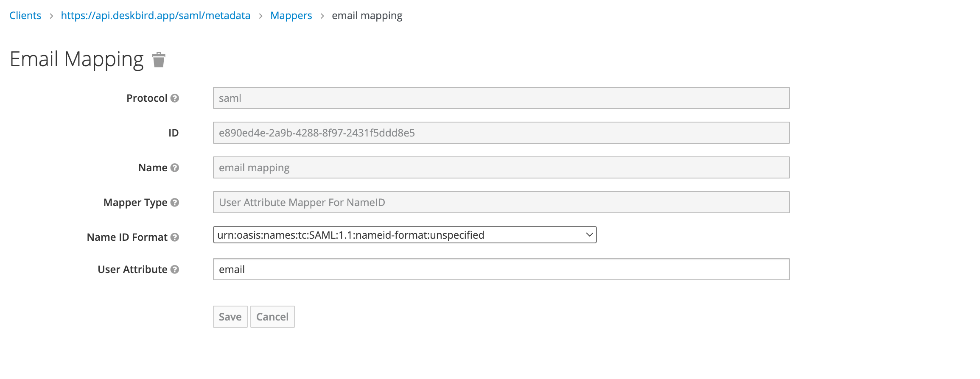Expand the Name ID Format dropdown

point(405,235)
